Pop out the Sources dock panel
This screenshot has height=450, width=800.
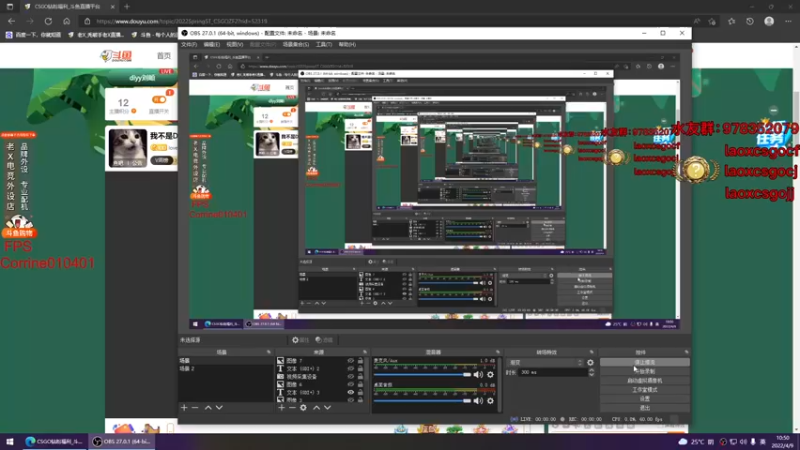365,352
